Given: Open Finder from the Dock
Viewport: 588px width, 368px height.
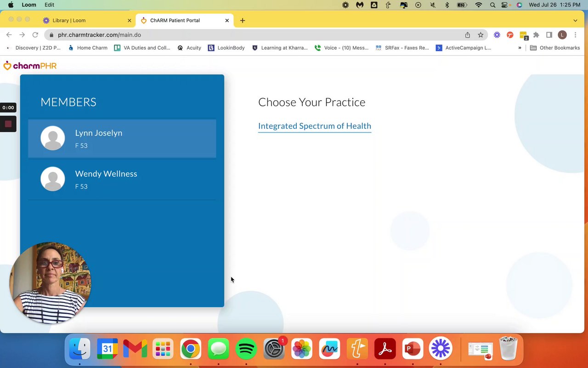Looking at the screenshot, I should (x=79, y=349).
